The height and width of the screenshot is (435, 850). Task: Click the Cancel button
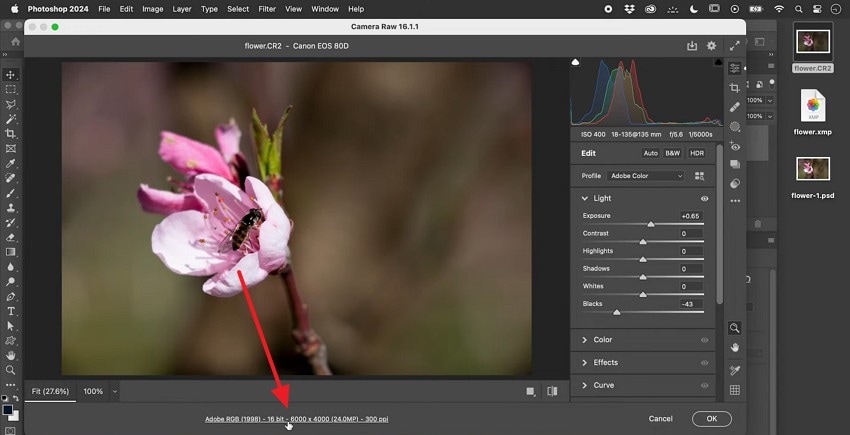pos(660,419)
